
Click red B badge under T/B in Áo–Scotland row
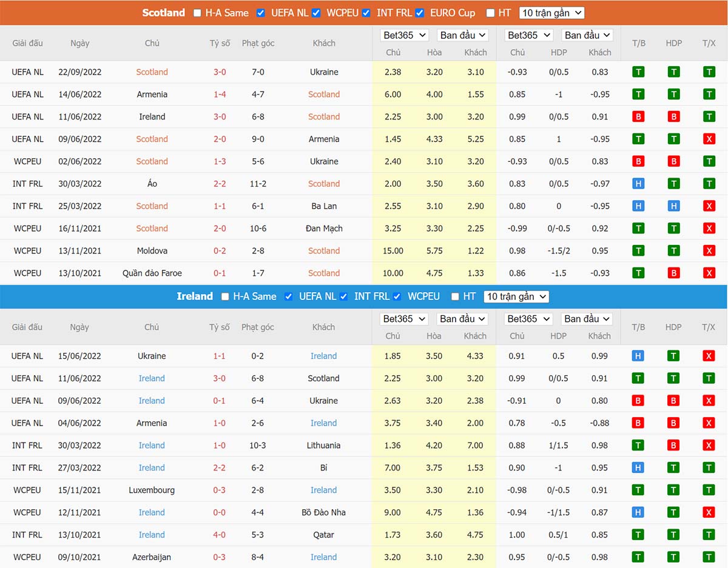point(638,184)
